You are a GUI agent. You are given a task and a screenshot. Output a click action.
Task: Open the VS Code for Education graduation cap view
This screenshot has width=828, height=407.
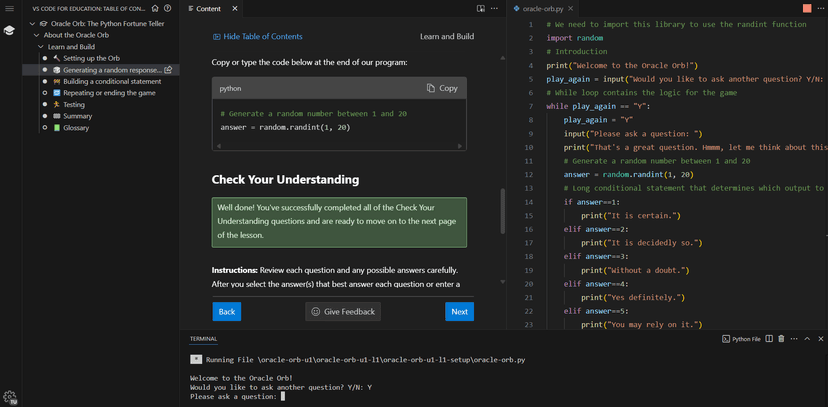[9, 31]
